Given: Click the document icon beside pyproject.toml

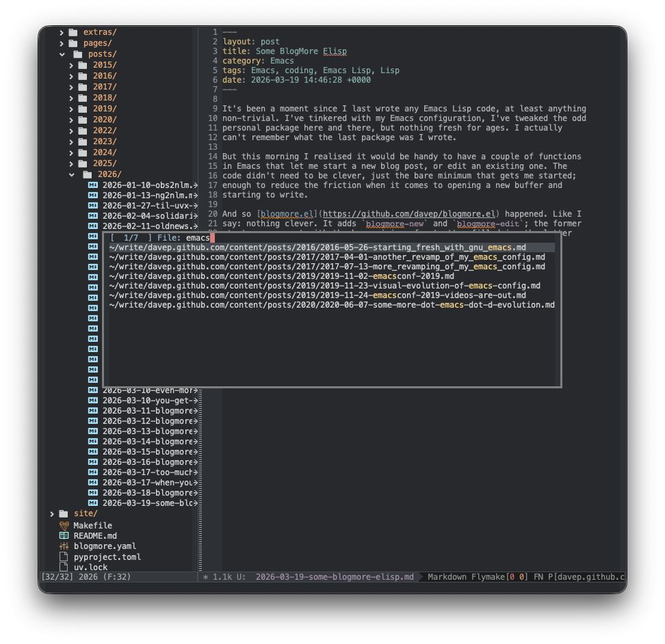Looking at the screenshot, I should click(x=64, y=556).
